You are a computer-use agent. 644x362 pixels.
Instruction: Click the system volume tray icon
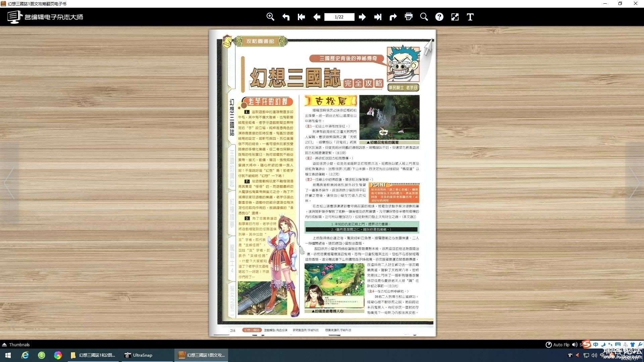pos(594,355)
